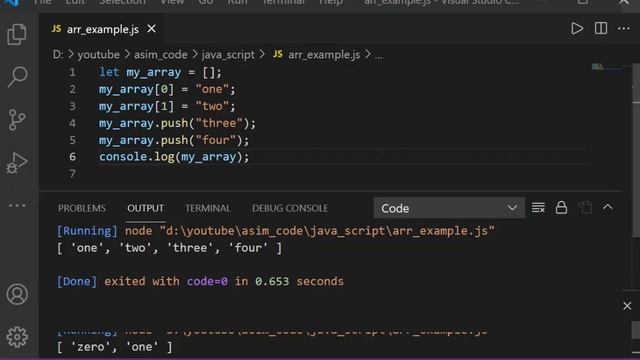Viewport: 640px width, 360px height.
Task: Clear the output panel
Action: pos(538,208)
